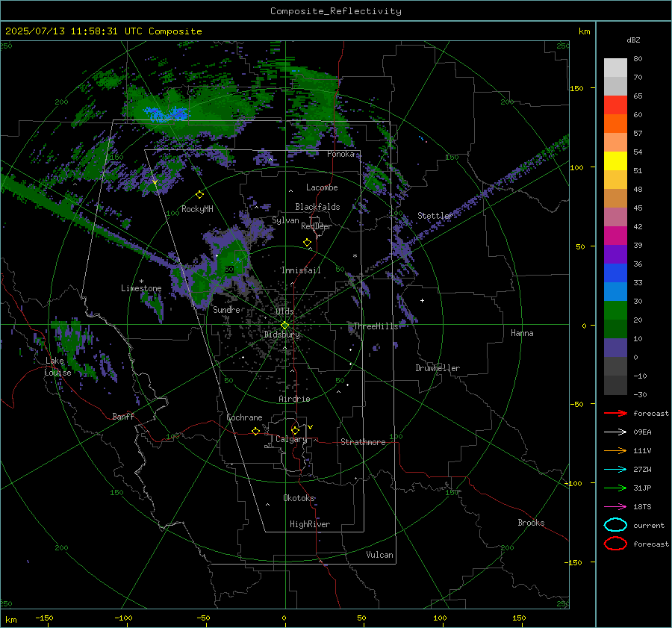This screenshot has width=672, height=628.
Task: Click the orange 111V arrow legend icon
Action: [615, 450]
